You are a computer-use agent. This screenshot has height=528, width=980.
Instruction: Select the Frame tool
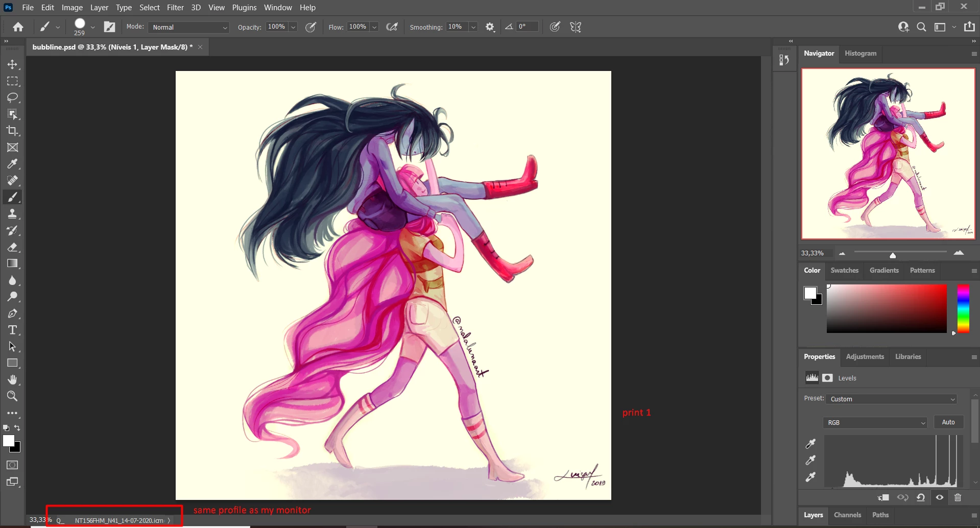click(13, 148)
